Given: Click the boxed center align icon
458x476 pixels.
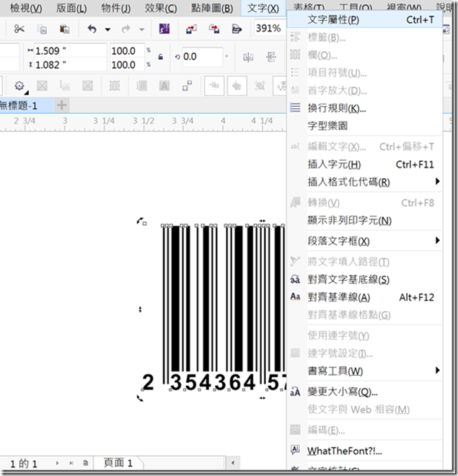Looking at the screenshot, I should tap(237, 86).
